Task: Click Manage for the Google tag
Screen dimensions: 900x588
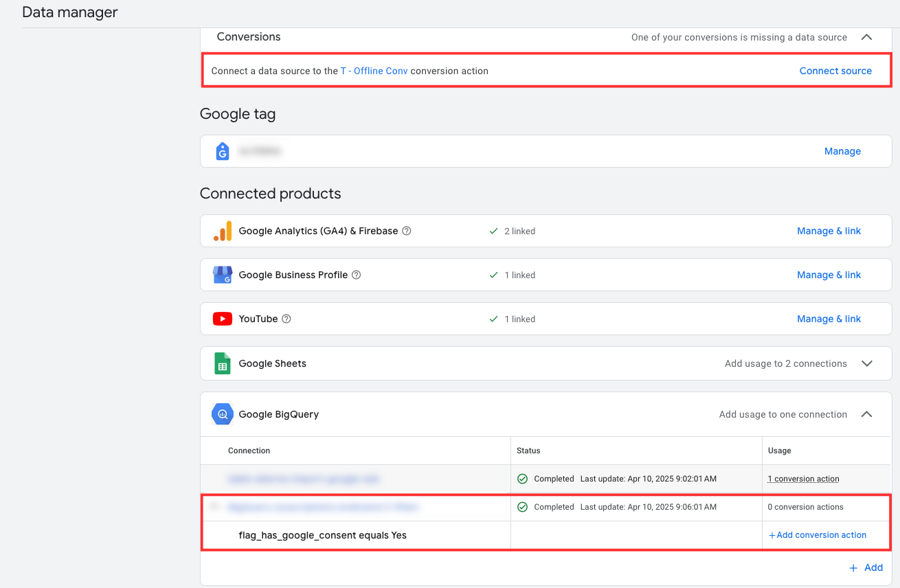Action: [842, 151]
